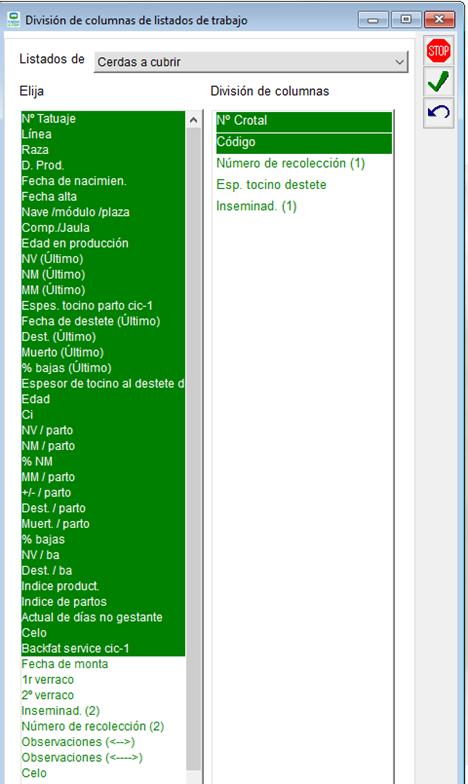This screenshot has height=784, width=468.
Task: Select Muert. / parto entry
Action: (103, 524)
